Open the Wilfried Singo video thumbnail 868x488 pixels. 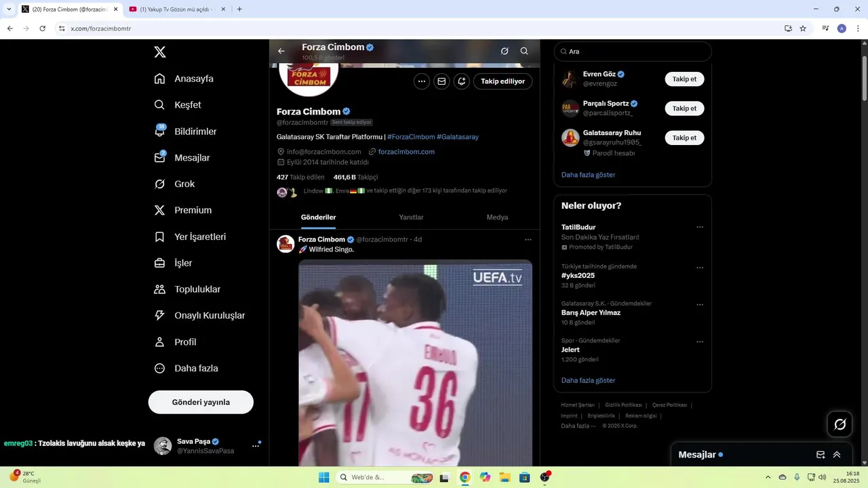pos(415,363)
